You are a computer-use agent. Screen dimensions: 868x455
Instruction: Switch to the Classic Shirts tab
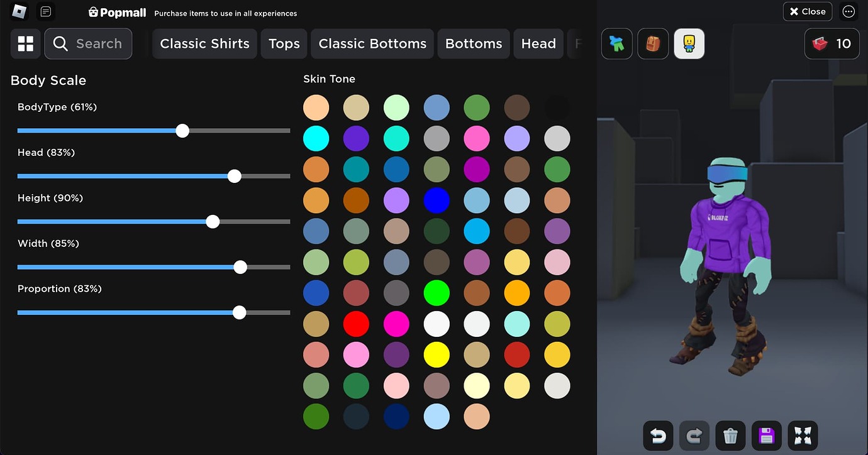204,43
